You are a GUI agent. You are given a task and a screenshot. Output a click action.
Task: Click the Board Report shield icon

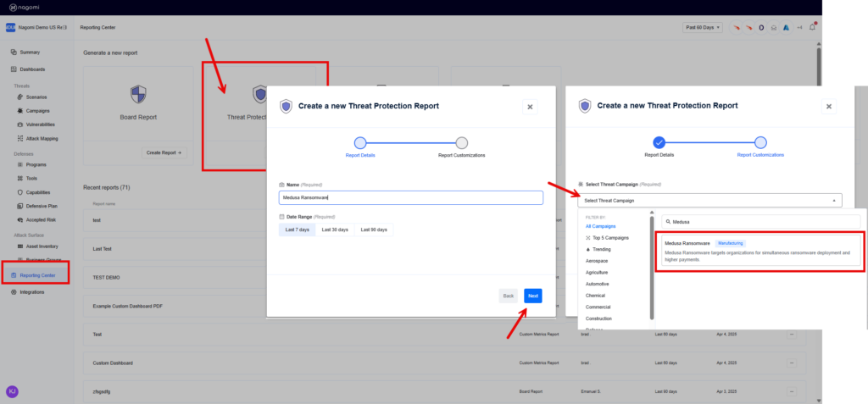(138, 94)
